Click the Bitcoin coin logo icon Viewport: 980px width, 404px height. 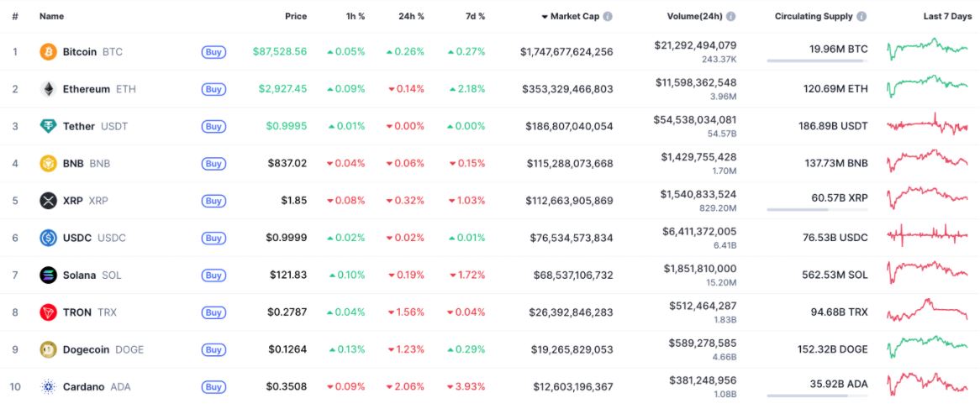click(x=49, y=52)
